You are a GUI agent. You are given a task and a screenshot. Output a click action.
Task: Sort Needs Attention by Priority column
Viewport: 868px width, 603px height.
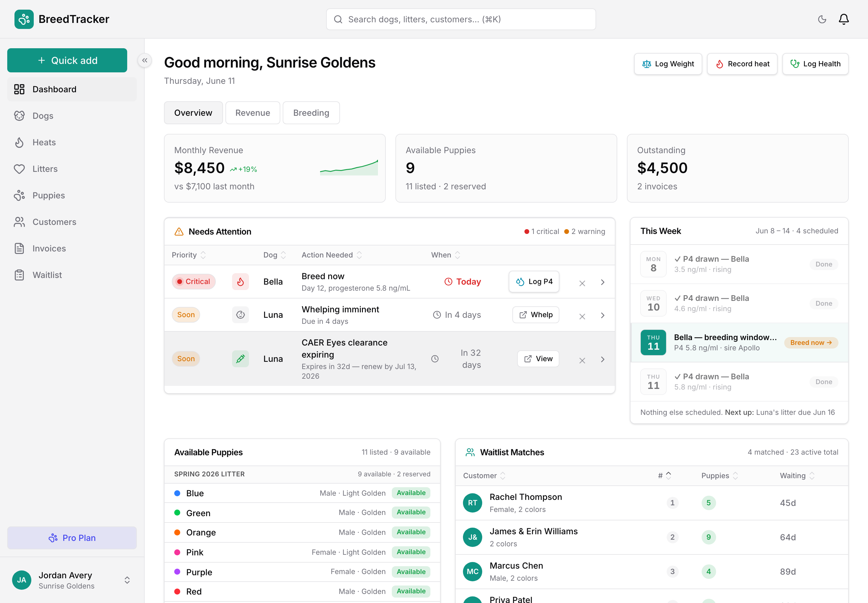tap(188, 255)
